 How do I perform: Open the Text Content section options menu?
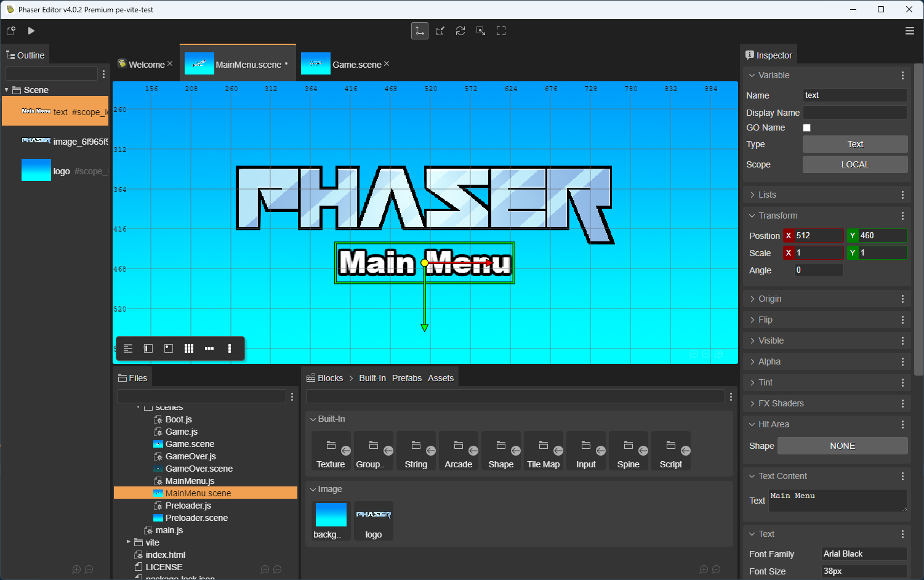coord(902,476)
